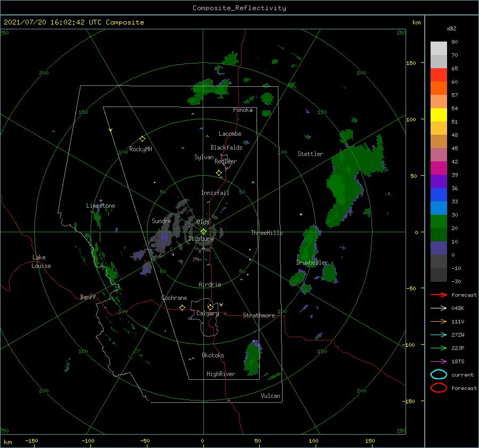Click the Strathmore label
The width and height of the screenshot is (479, 448).
pos(259,315)
